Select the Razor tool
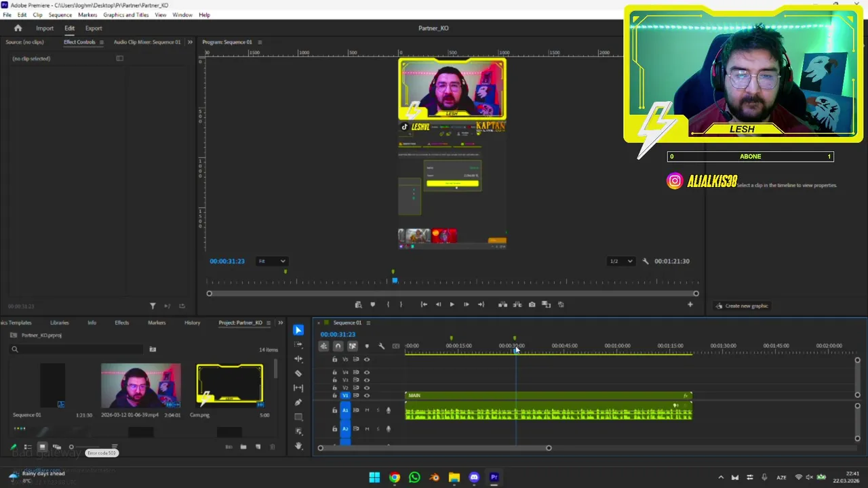868x488 pixels. pos(298,373)
